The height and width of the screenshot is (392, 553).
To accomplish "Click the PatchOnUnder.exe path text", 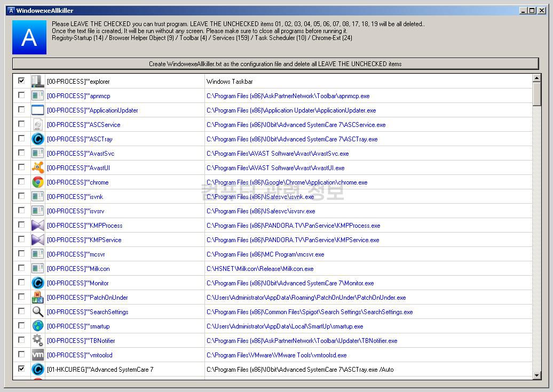I will 306,298.
